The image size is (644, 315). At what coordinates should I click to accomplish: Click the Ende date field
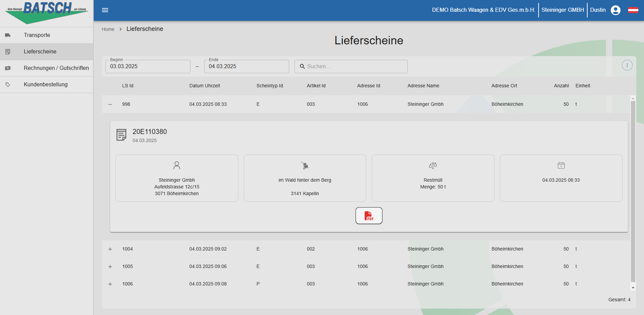246,66
